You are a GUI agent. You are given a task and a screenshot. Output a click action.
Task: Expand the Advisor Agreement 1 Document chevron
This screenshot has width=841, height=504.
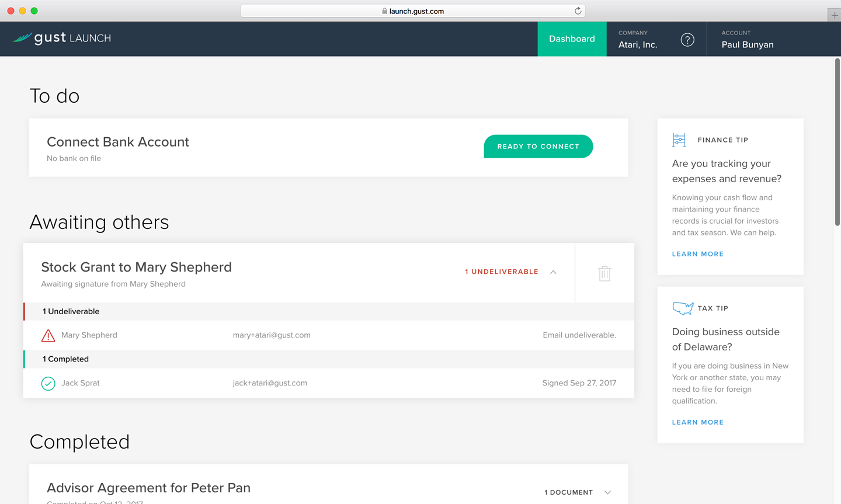pyautogui.click(x=607, y=492)
